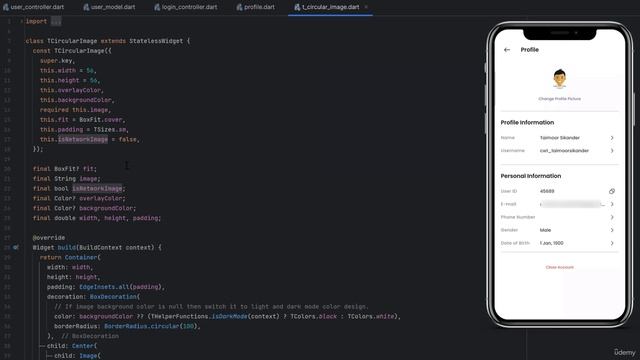Image resolution: width=640 pixels, height=360 pixels.
Task: Click 'this.backgroundColor' constructor parameter
Action: 76,100
